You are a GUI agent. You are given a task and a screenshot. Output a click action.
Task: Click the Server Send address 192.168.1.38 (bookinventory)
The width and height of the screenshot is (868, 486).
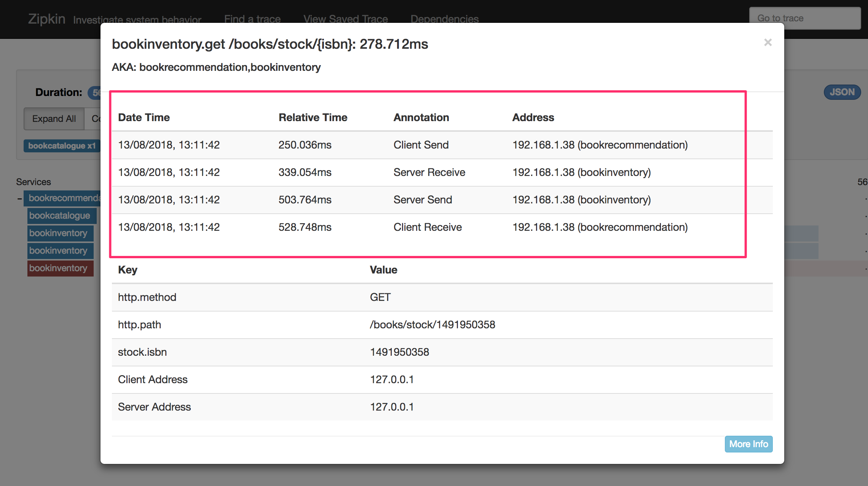coord(582,200)
